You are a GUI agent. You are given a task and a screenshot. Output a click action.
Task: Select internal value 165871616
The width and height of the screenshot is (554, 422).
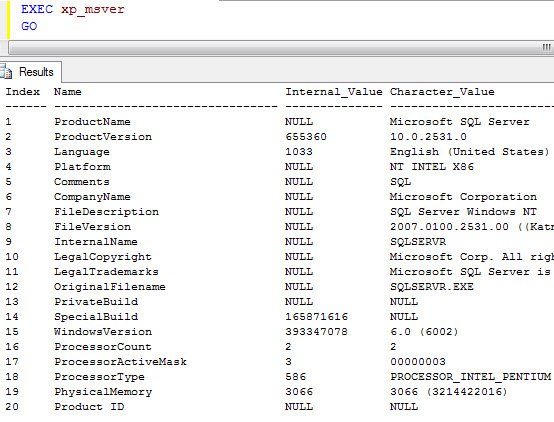coord(317,317)
